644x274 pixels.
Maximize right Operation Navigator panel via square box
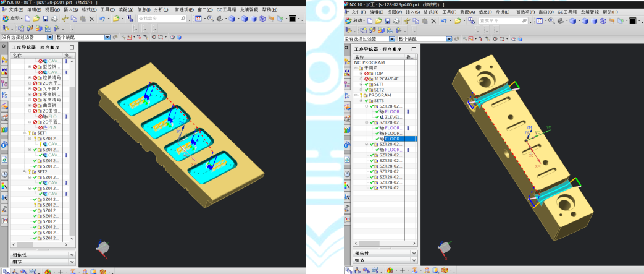tap(412, 49)
